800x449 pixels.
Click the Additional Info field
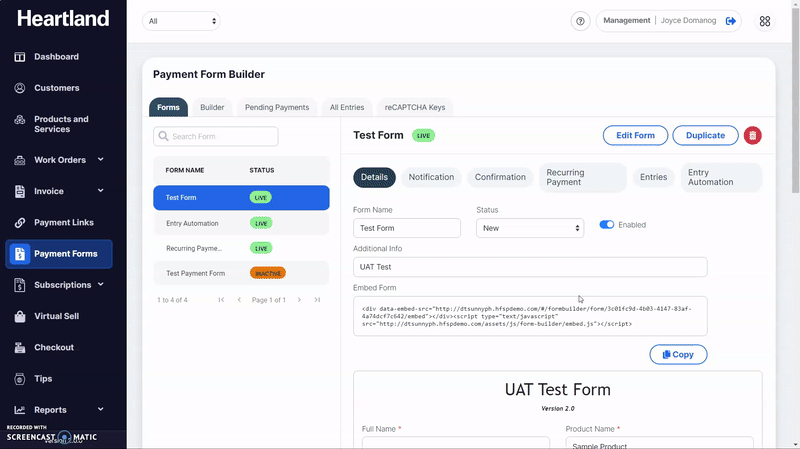click(530, 267)
